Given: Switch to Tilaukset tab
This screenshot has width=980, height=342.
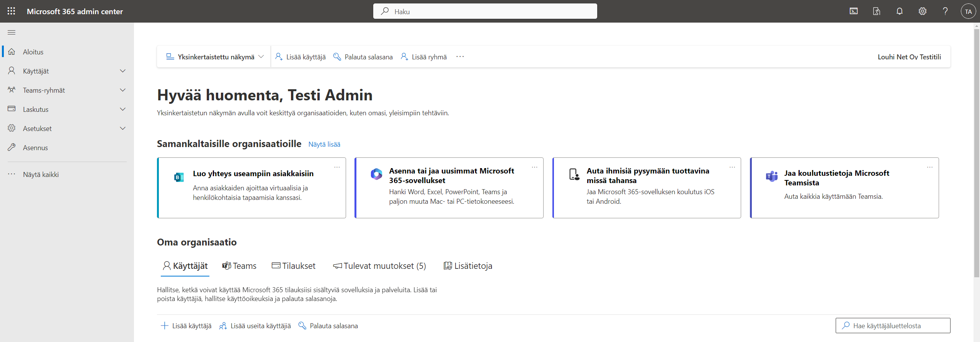Looking at the screenshot, I should [x=294, y=266].
